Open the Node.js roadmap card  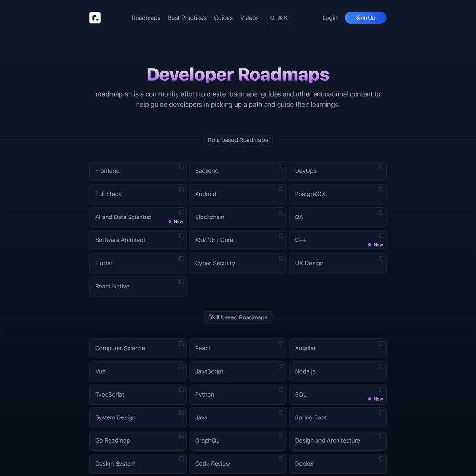point(337,371)
